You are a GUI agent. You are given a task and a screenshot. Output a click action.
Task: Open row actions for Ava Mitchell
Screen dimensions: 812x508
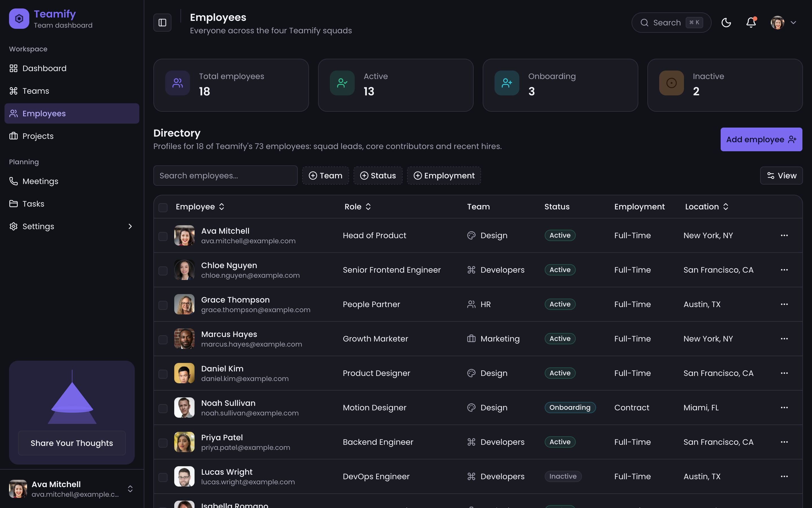[x=784, y=235]
